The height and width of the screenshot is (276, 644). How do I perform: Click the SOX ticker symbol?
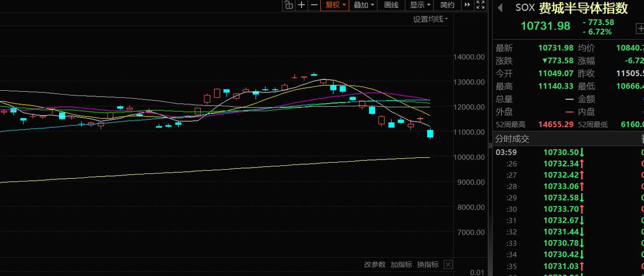(x=524, y=8)
